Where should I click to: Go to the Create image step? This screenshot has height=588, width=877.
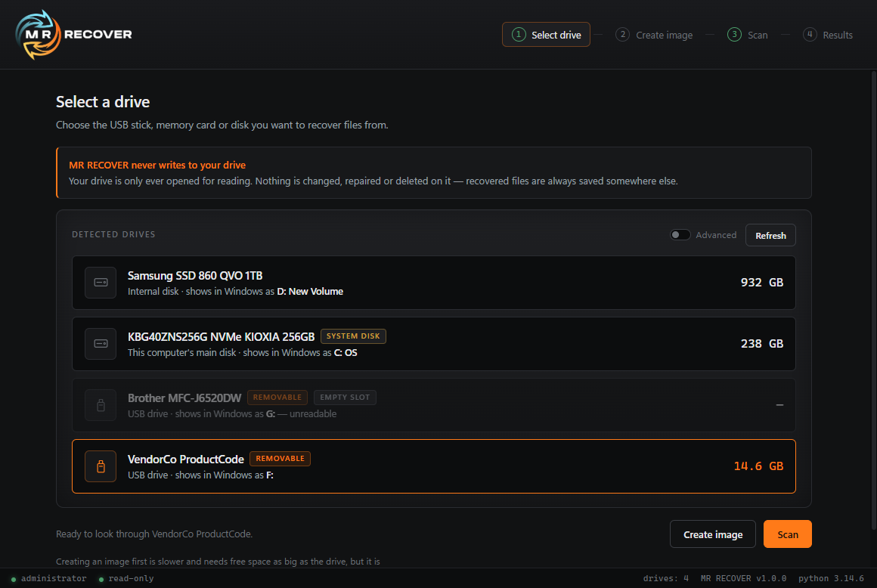[x=654, y=35]
